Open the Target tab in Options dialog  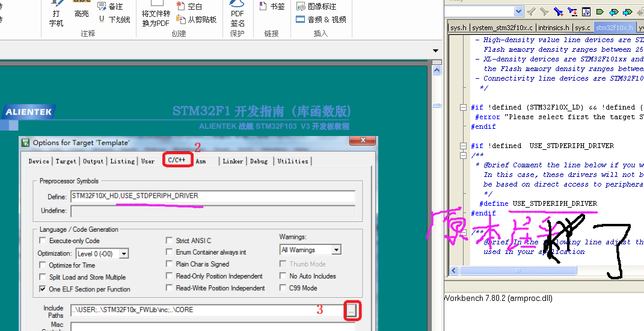point(66,161)
